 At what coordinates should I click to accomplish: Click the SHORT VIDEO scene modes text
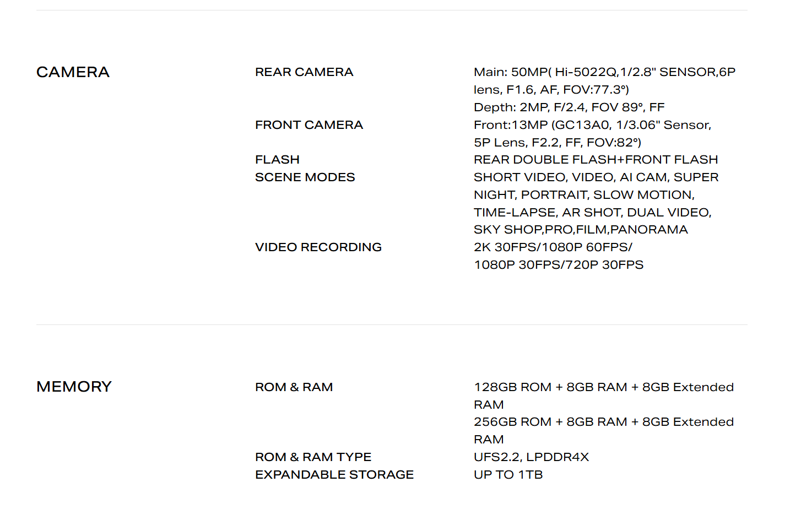[x=596, y=203]
